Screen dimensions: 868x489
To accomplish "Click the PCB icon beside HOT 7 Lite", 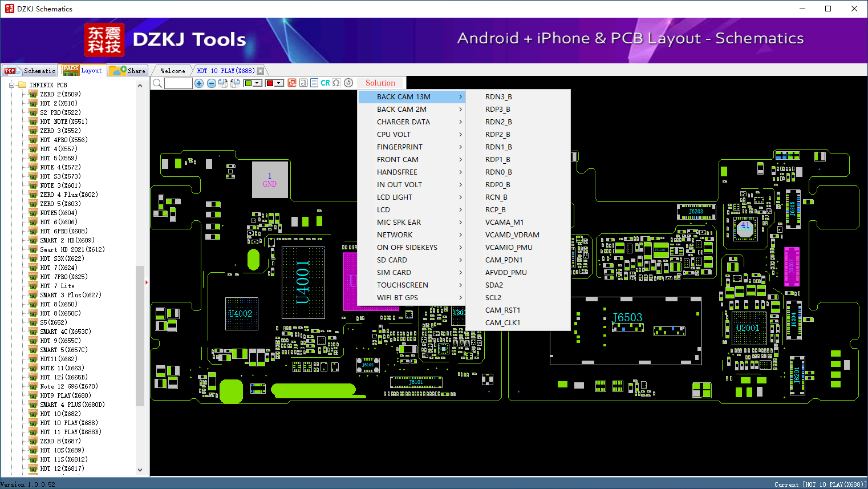I will (x=33, y=286).
